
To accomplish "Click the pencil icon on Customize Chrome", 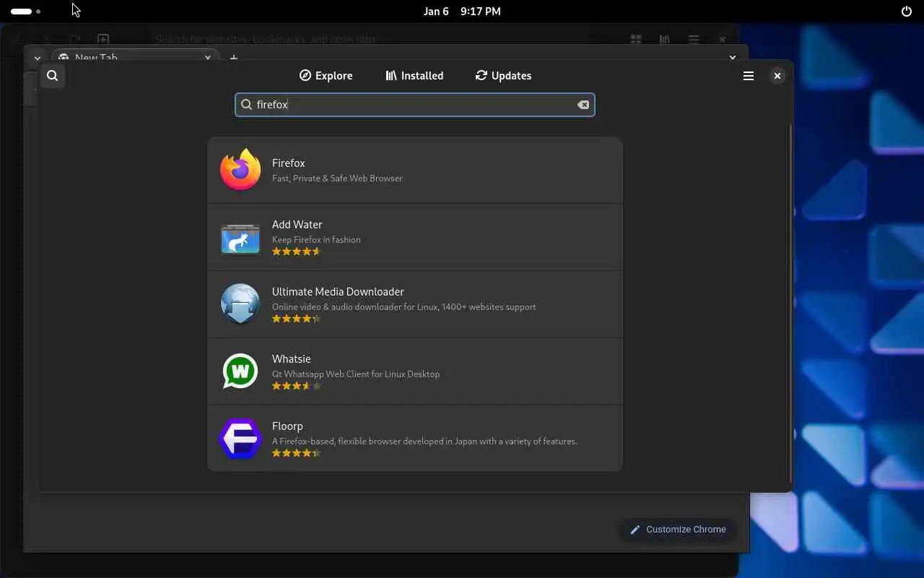I will 635,530.
